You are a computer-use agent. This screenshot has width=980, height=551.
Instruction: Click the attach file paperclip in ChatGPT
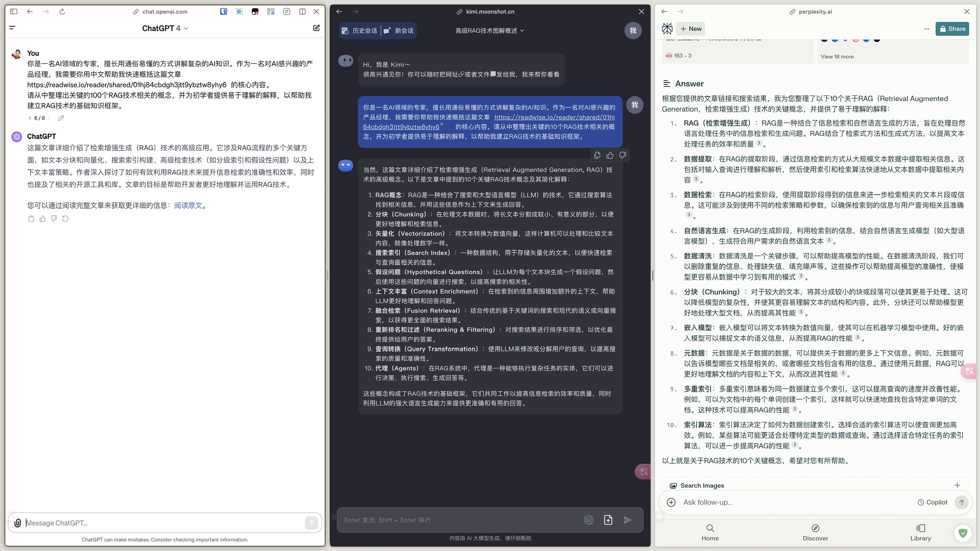pyautogui.click(x=18, y=523)
